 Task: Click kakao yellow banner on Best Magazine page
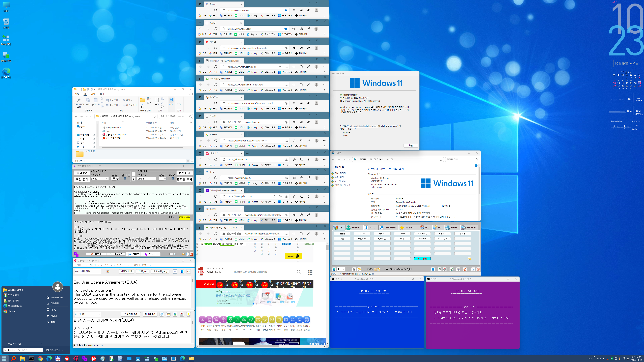tap(293, 256)
